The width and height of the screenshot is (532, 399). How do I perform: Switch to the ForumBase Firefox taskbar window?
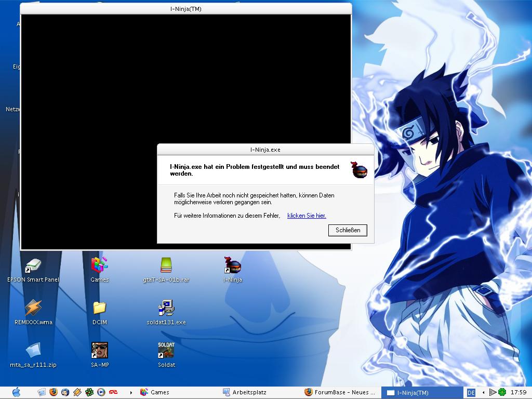[x=341, y=392]
